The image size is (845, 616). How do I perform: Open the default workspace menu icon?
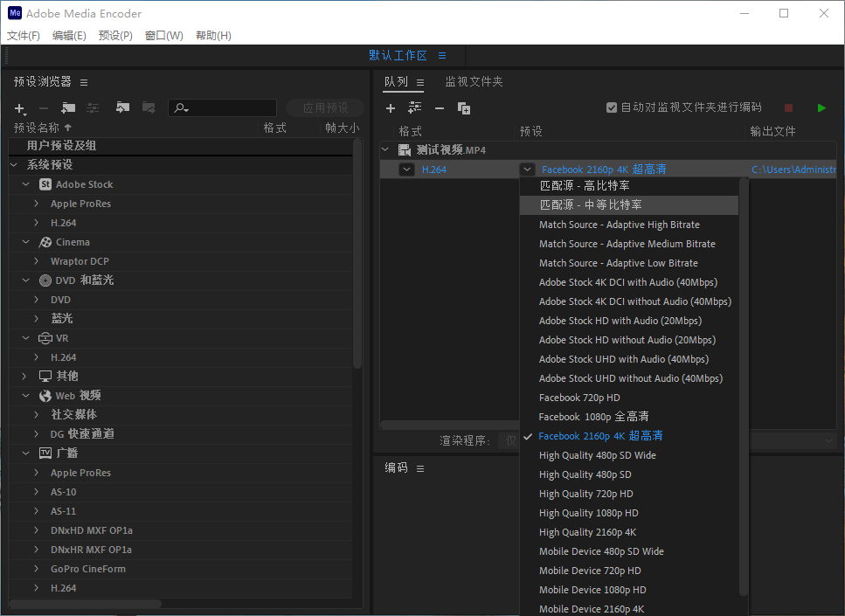coord(442,56)
